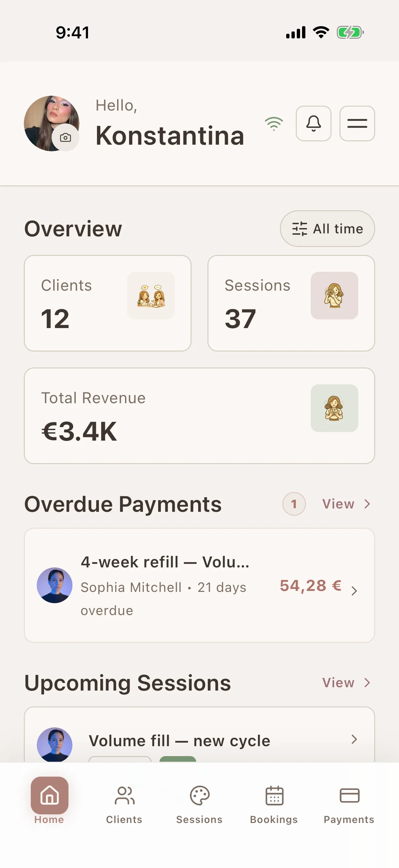The height and width of the screenshot is (868, 399).
Task: Select the Home tab
Action: [x=50, y=800]
